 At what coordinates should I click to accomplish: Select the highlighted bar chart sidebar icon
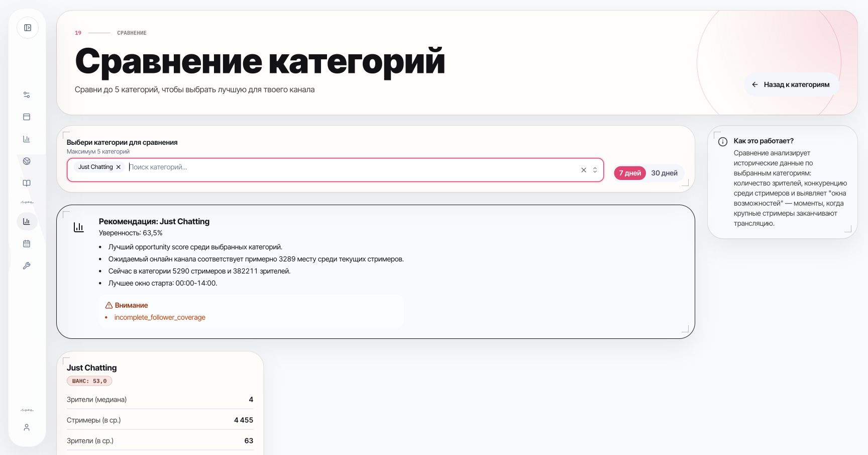(x=27, y=222)
